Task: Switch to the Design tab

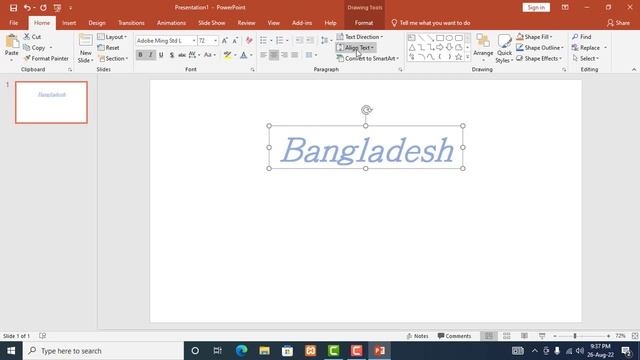Action: click(97, 23)
